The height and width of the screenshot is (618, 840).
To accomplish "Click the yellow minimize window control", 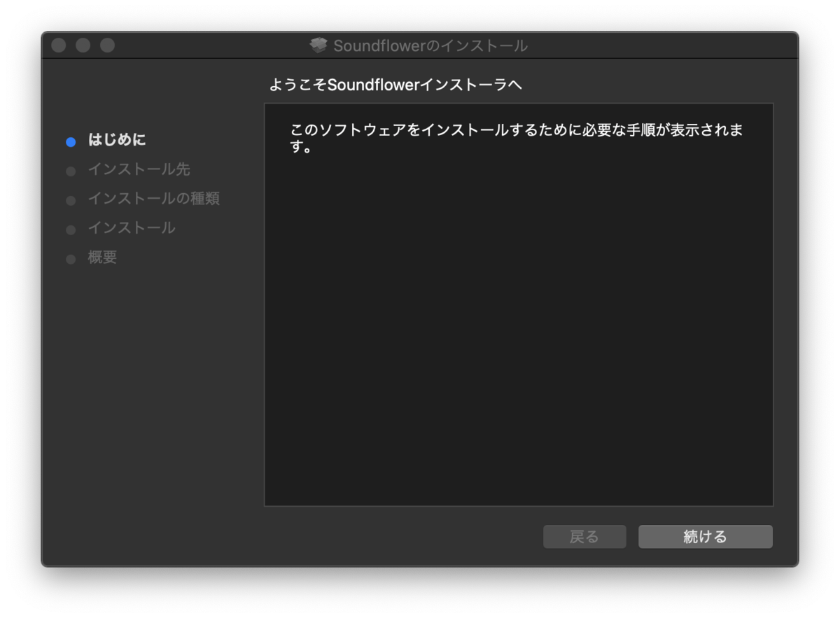I will point(83,44).
